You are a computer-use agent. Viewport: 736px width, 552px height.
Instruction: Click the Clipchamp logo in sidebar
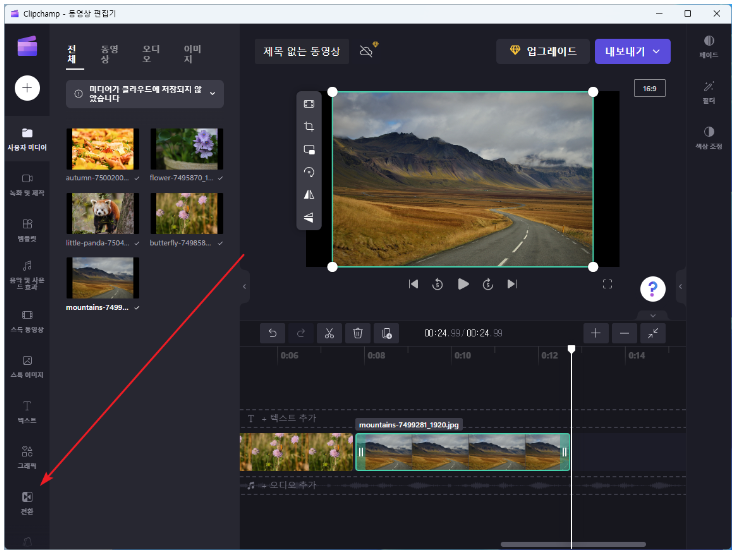[x=27, y=46]
